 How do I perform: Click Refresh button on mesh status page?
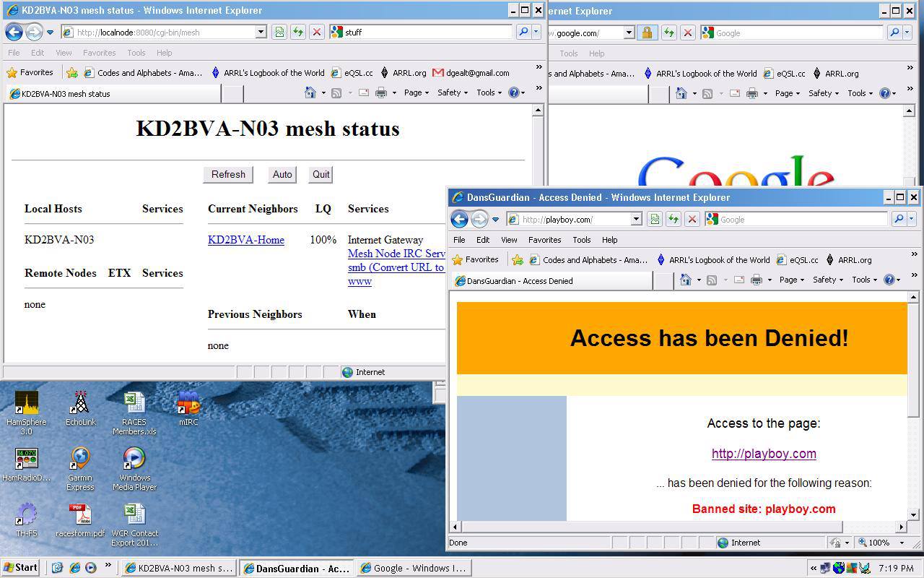coord(228,174)
